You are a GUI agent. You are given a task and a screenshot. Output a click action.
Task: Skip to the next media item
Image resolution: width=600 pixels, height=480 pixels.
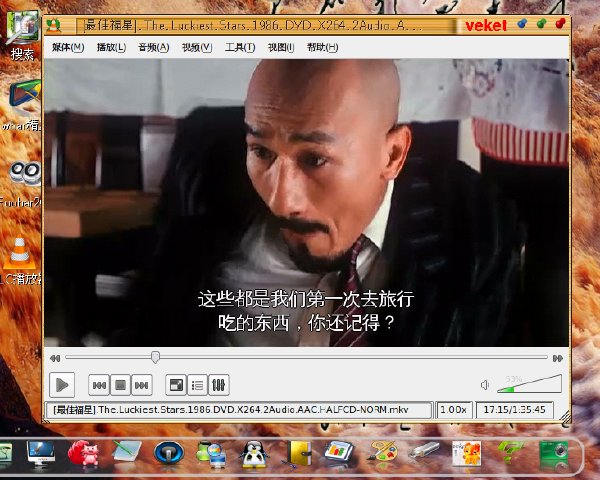pos(142,385)
